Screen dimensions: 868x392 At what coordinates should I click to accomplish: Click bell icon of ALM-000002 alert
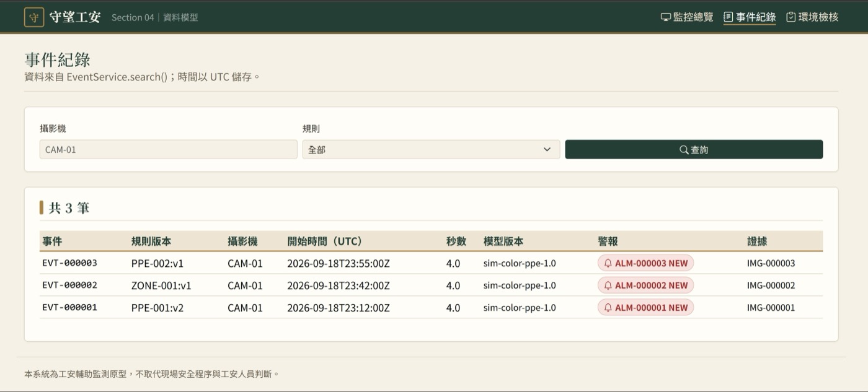point(608,285)
